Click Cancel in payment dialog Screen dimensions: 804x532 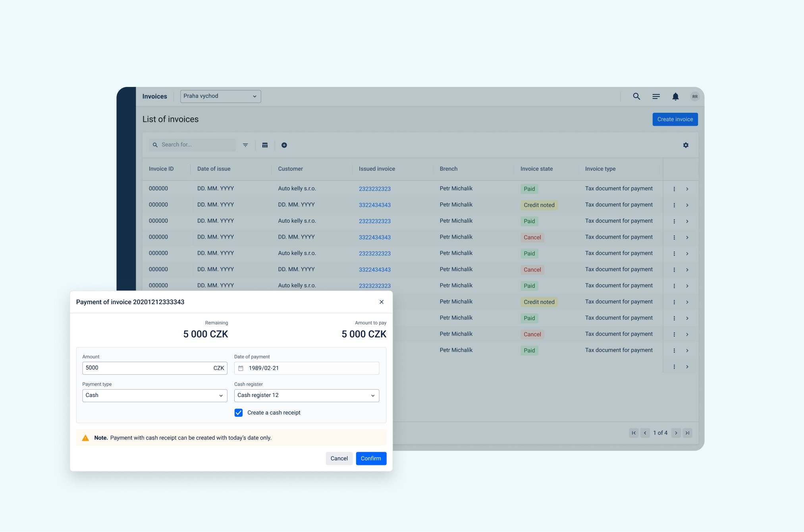coord(339,459)
